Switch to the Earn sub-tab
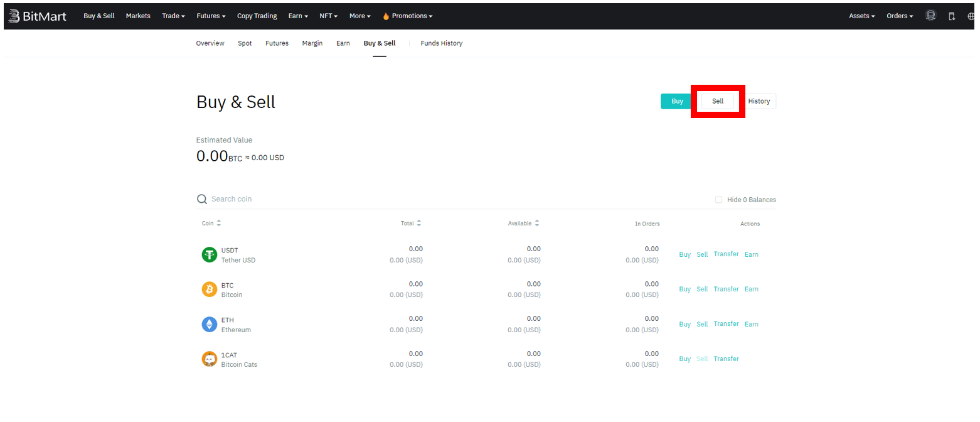 (343, 43)
